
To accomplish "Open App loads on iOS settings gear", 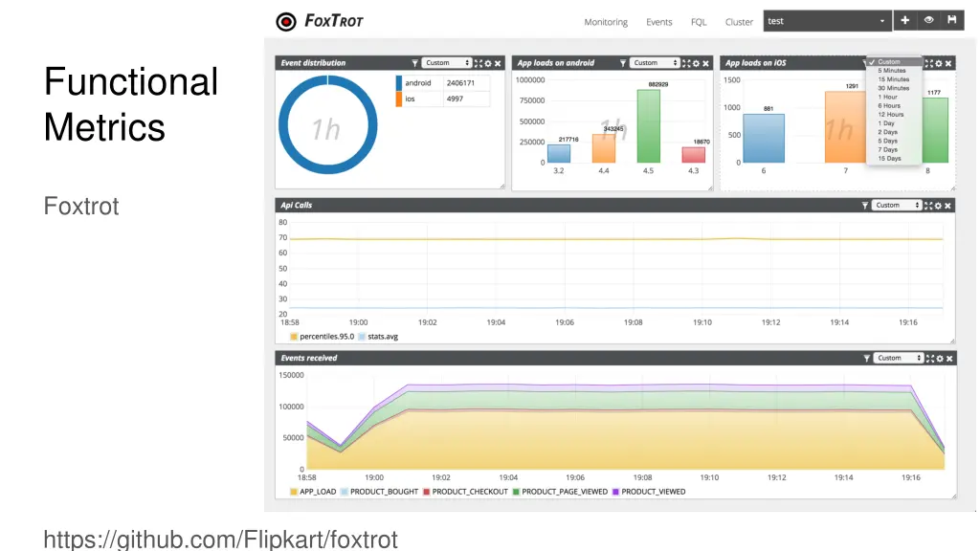I will (x=939, y=63).
